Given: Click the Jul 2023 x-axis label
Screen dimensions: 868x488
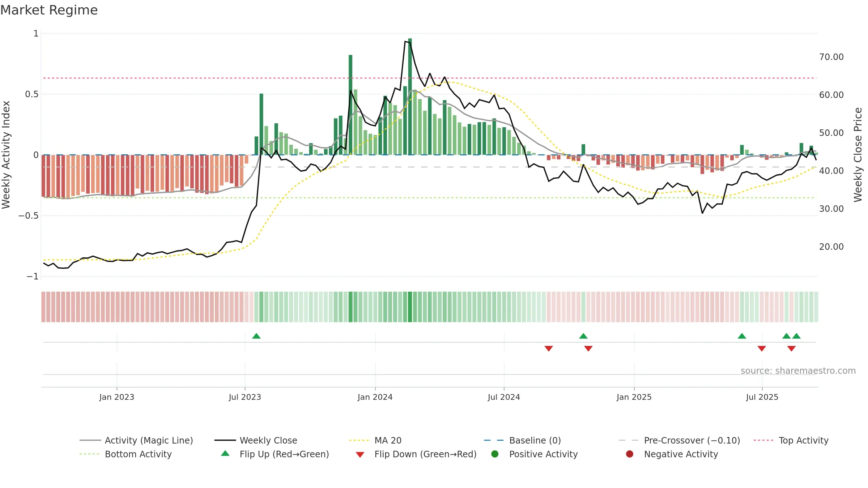Looking at the screenshot, I should (x=245, y=397).
